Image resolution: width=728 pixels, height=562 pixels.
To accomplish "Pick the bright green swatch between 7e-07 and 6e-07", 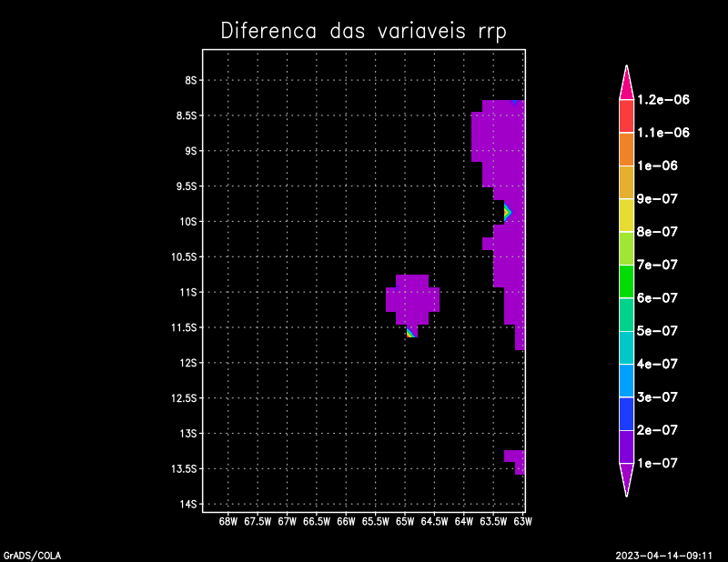I will click(x=626, y=281).
